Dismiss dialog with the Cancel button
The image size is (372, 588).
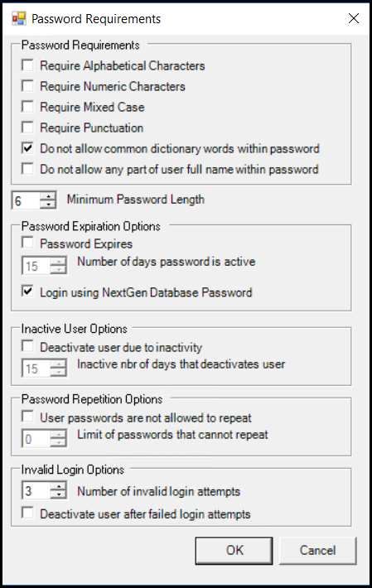317,551
